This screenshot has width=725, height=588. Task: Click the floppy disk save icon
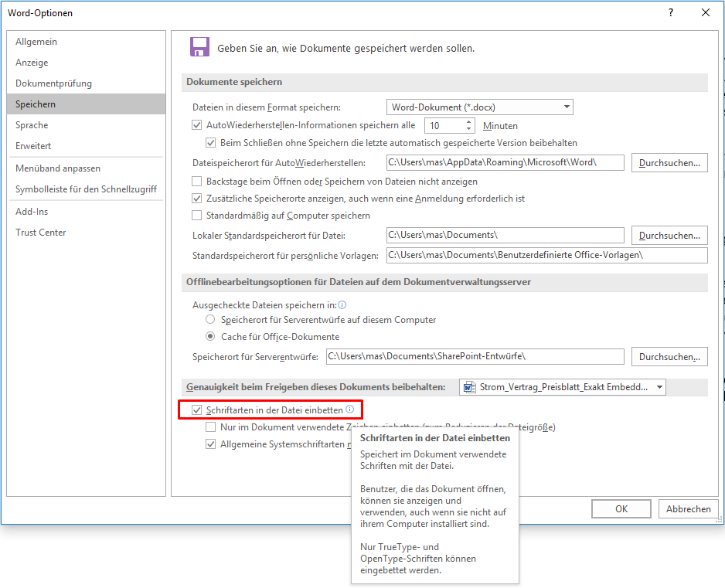[x=200, y=47]
